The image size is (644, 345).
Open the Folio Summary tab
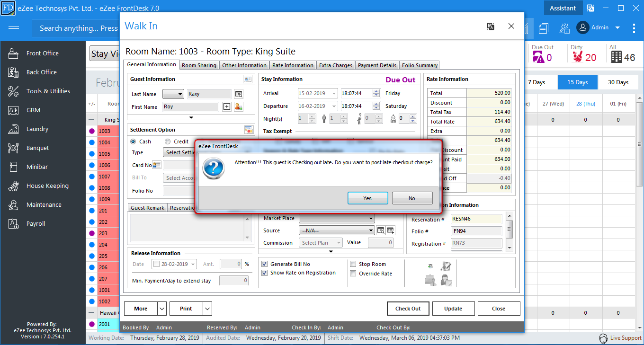[420, 65]
